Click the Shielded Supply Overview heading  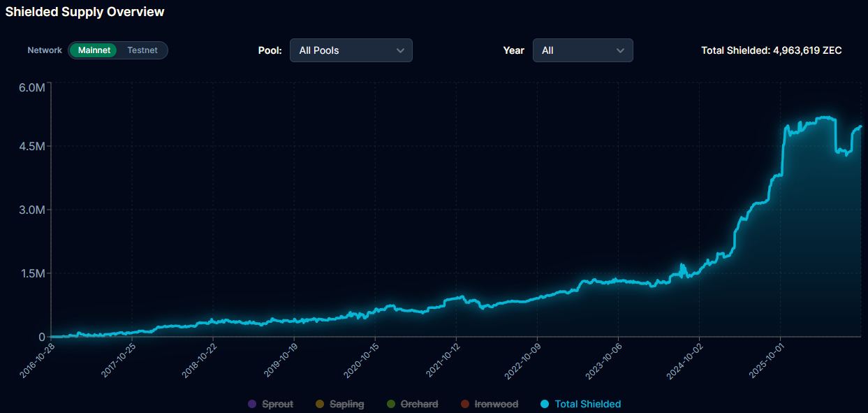(85, 12)
